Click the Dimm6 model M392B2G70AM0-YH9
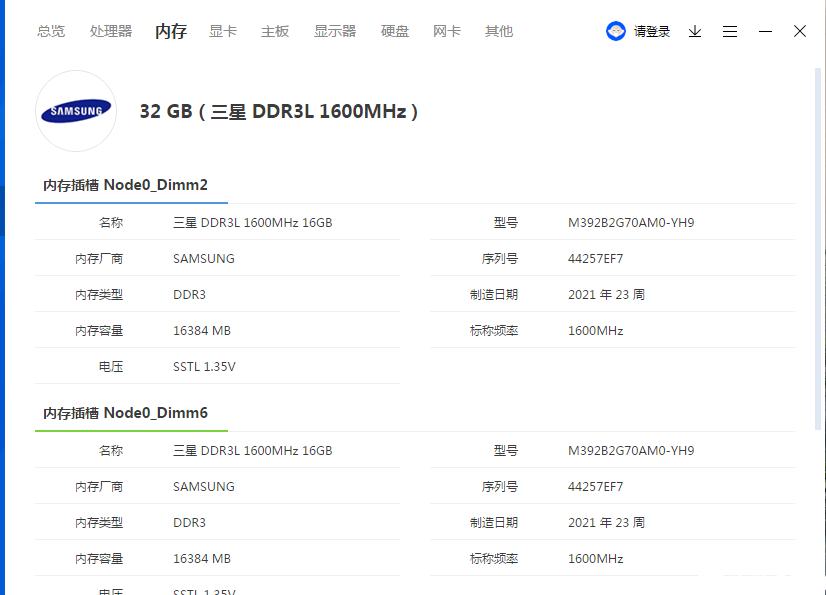Image resolution: width=826 pixels, height=595 pixels. pos(631,451)
